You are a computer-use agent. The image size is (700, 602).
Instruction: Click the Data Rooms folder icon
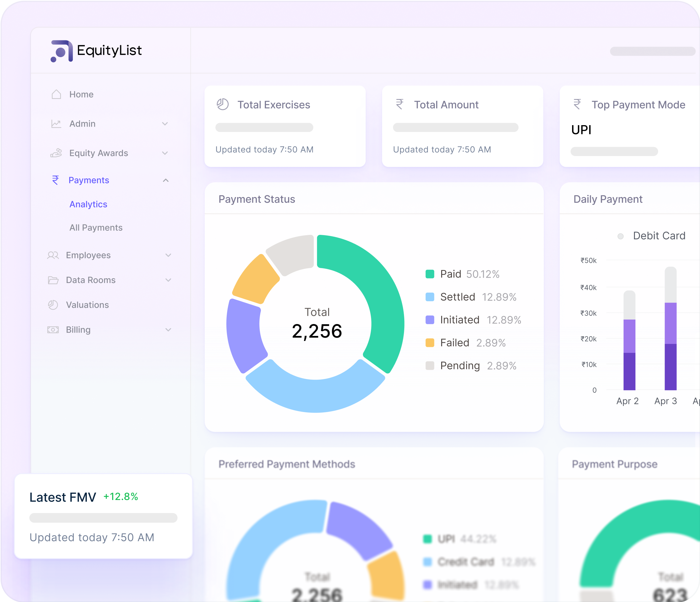tap(53, 280)
